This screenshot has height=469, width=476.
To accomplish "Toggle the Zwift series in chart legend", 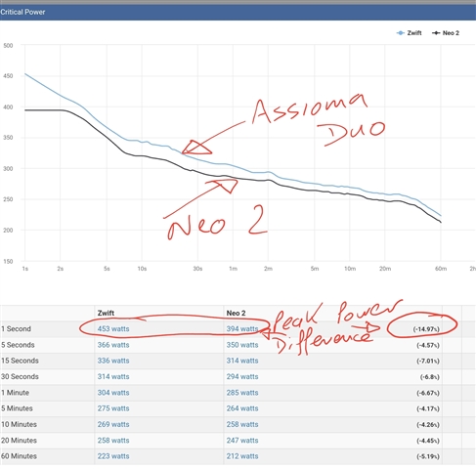I will pos(410,33).
